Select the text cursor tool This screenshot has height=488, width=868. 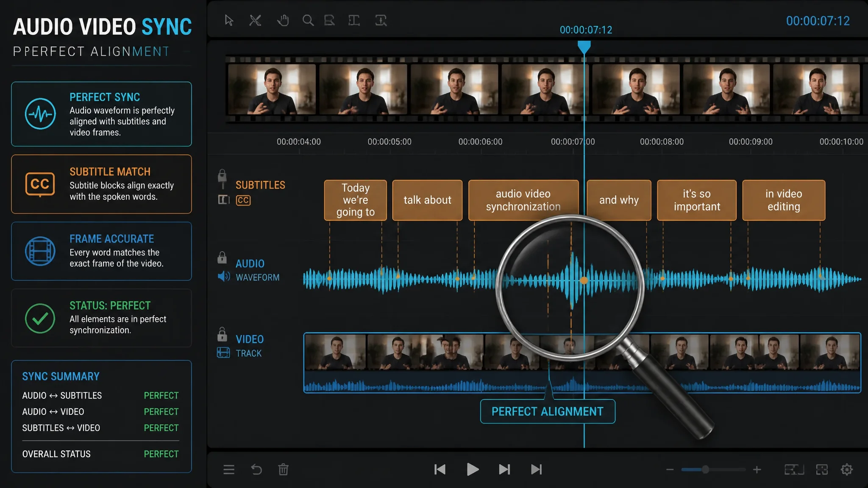pos(354,20)
